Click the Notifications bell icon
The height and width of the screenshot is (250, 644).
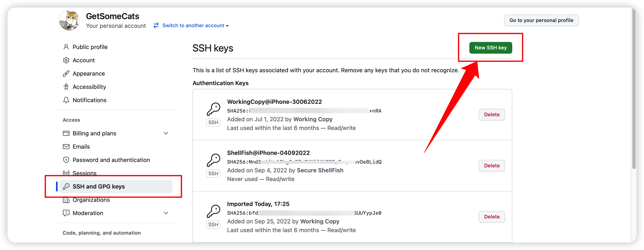pos(66,100)
